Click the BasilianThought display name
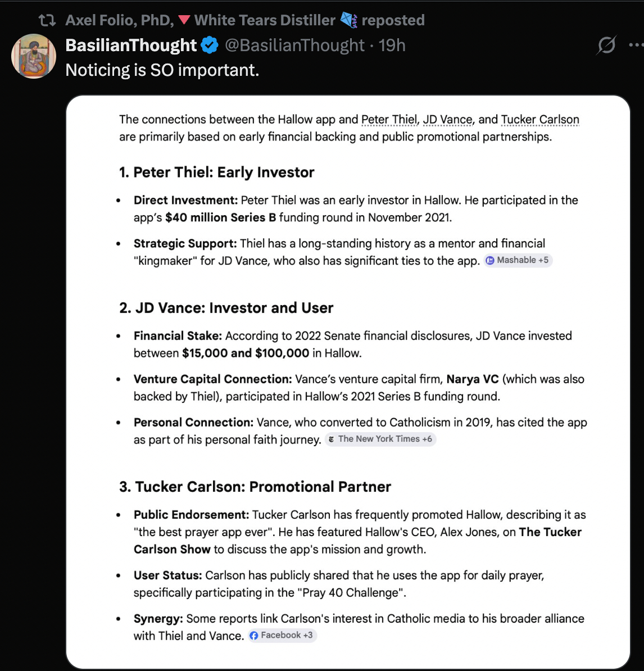The height and width of the screenshot is (671, 644). tap(131, 46)
